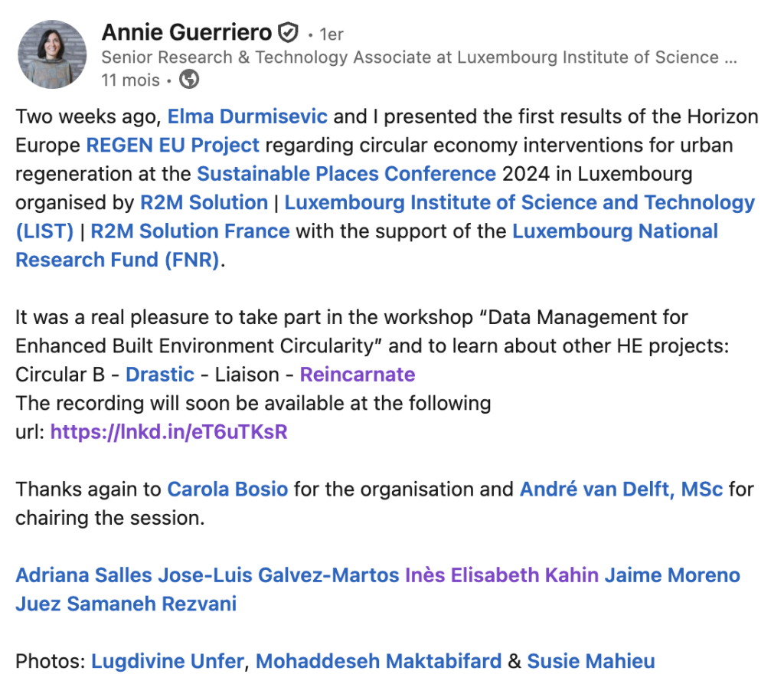Open the lnkd.in recording URL
Image resolution: width=784 pixels, height=681 pixels.
click(168, 432)
